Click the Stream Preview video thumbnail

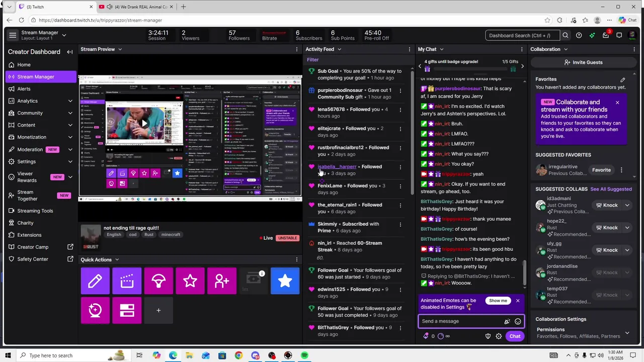pos(190,138)
